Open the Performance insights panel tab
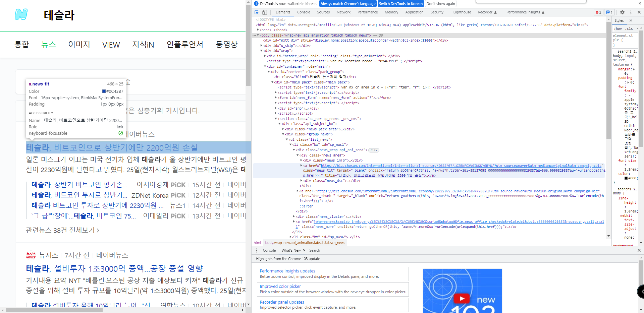This screenshot has height=313, width=644. coord(526,12)
